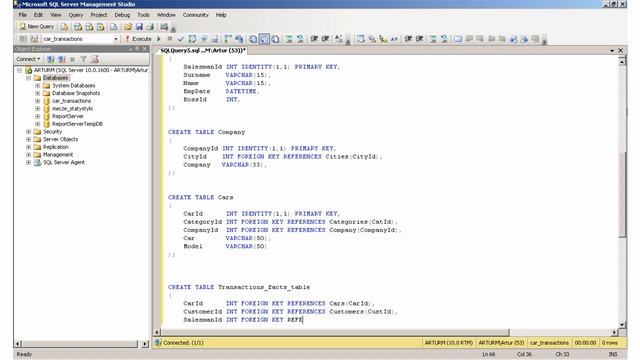This screenshot has width=640, height=360.
Task: Collapse the ARTURM server node
Action: pyautogui.click(x=19, y=70)
